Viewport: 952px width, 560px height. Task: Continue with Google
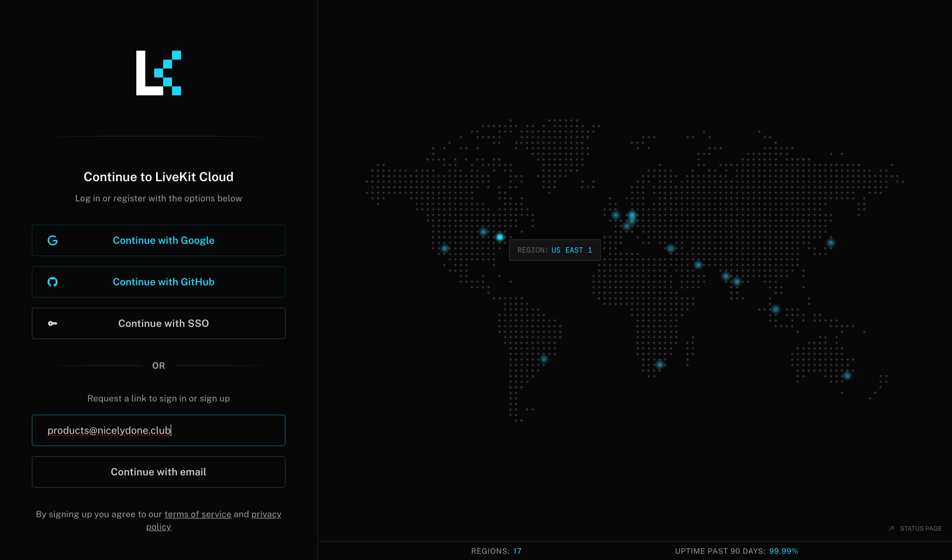(158, 240)
